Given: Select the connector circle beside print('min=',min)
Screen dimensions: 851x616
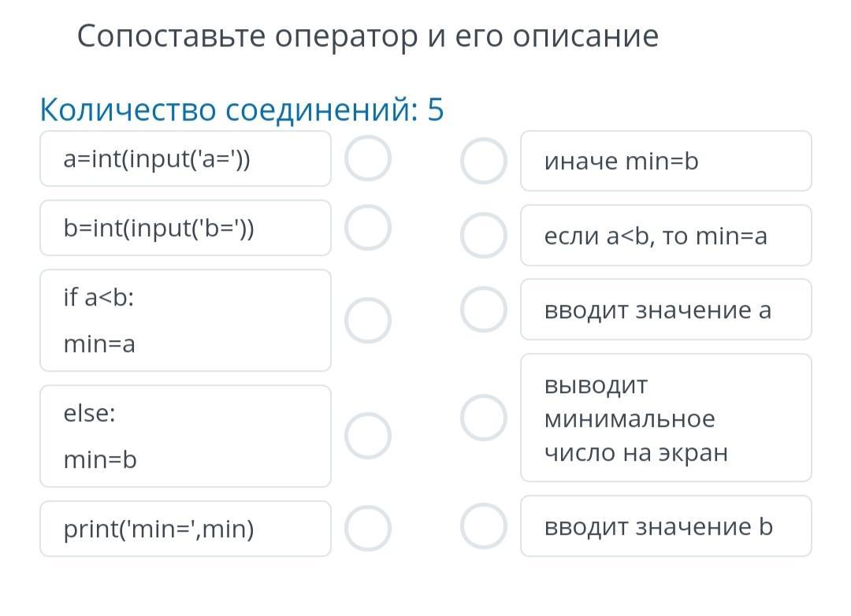Looking at the screenshot, I should tap(367, 528).
